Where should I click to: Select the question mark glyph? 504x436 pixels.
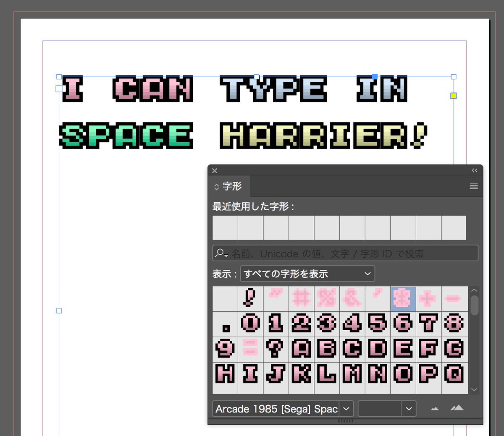coord(276,349)
